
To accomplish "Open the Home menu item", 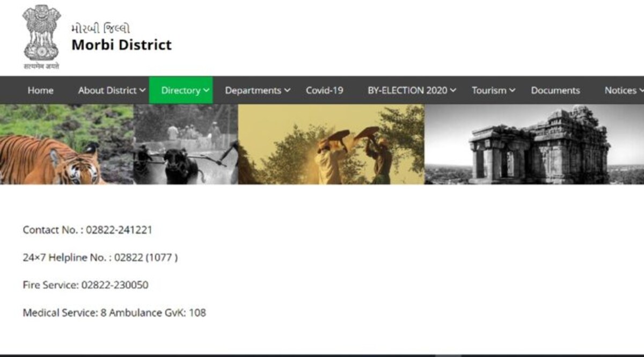I will click(x=40, y=90).
